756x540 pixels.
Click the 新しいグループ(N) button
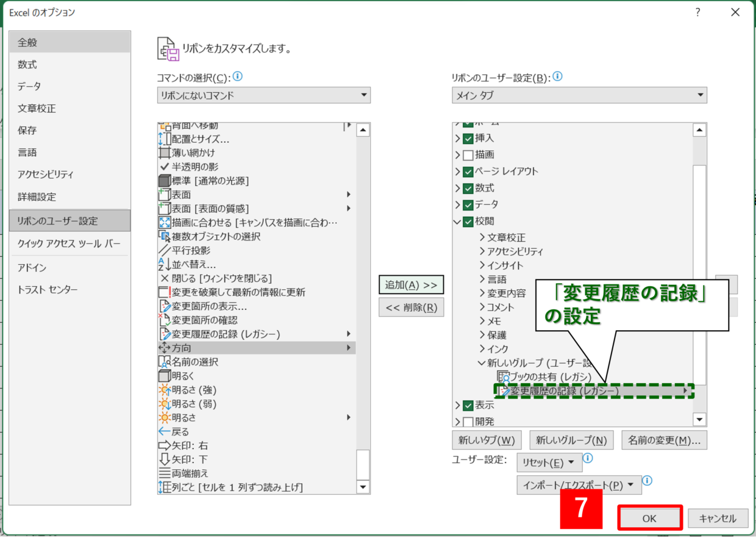pos(571,440)
